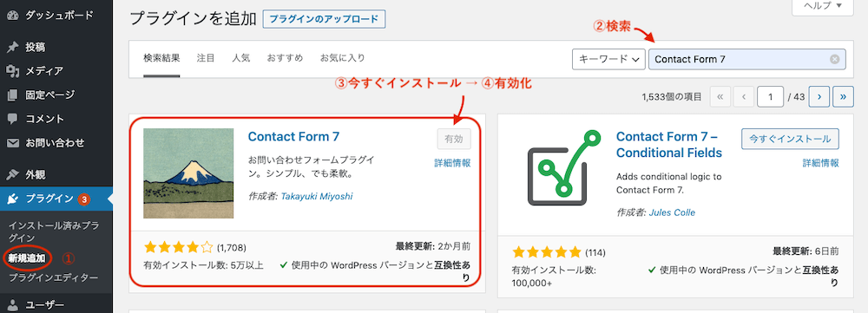868x313 pixels.
Task: Click the four-star rating of Contact Form 7
Action: pos(178,246)
